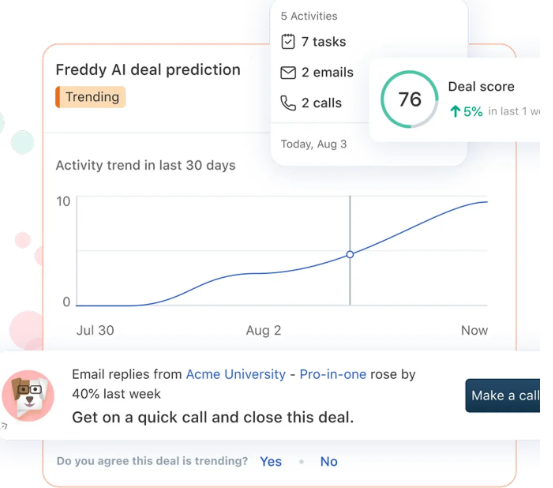Open the Acme University link
The image size is (553, 488).
(236, 374)
